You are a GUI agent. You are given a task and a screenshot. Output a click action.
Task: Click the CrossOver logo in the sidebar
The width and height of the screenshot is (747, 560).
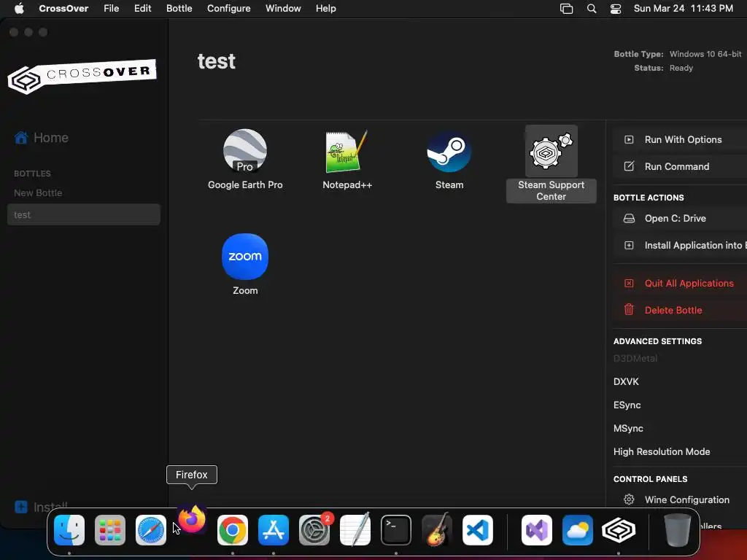[82, 76]
